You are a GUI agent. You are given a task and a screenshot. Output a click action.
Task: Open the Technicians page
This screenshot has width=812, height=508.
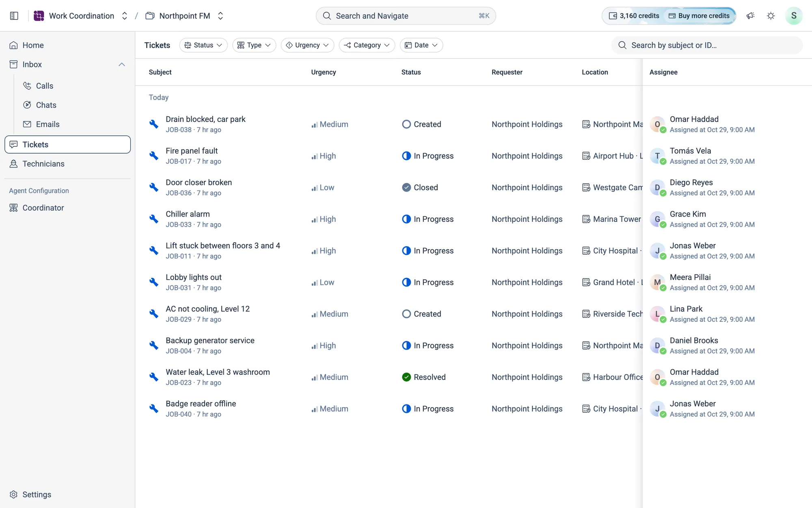(x=67, y=163)
